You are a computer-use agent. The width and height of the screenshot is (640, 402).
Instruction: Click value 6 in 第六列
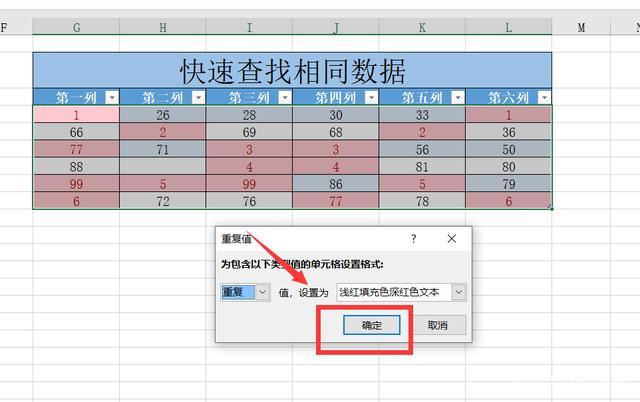coord(509,201)
